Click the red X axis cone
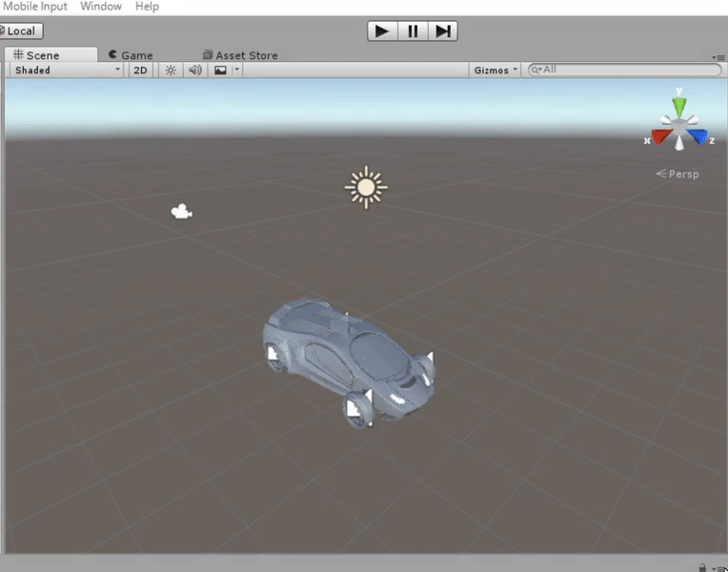The width and height of the screenshot is (728, 572). coord(661,136)
